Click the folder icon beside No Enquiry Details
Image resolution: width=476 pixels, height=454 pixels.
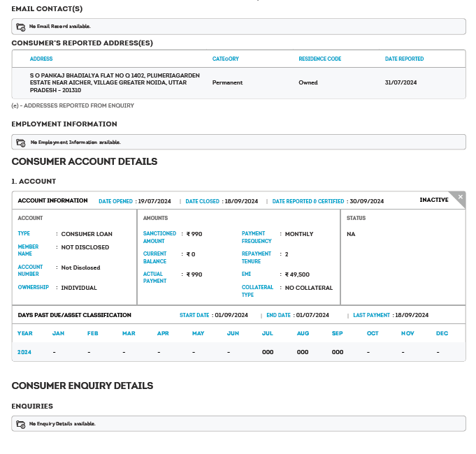[21, 424]
